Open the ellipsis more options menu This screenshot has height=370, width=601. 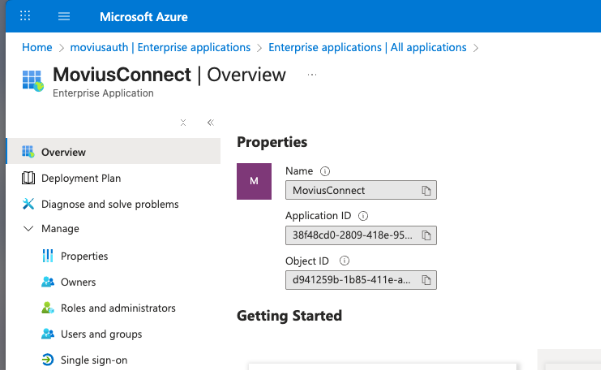(312, 75)
